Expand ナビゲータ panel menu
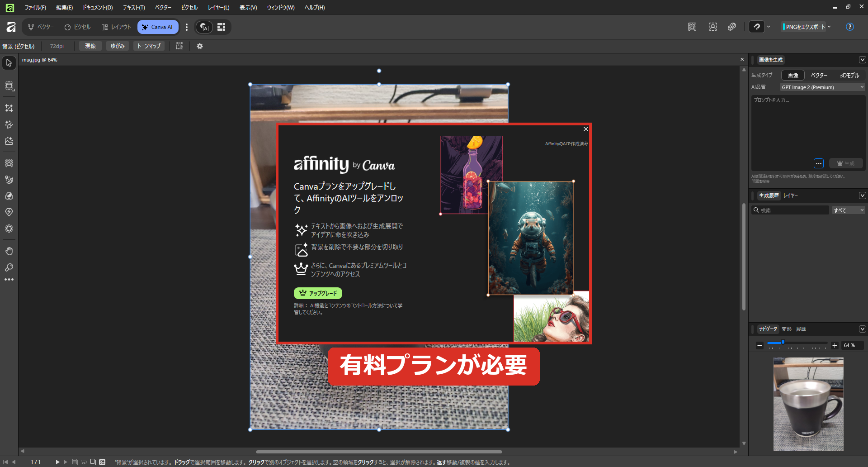 click(862, 329)
